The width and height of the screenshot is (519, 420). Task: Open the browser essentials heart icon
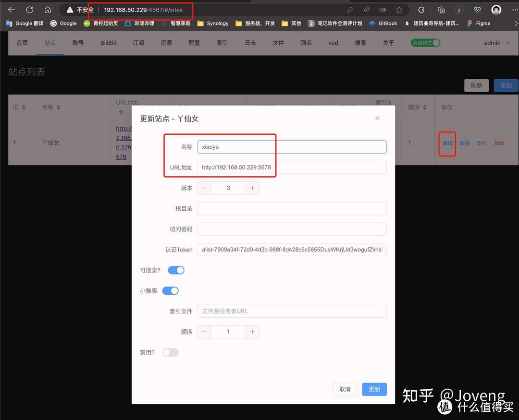click(x=477, y=10)
